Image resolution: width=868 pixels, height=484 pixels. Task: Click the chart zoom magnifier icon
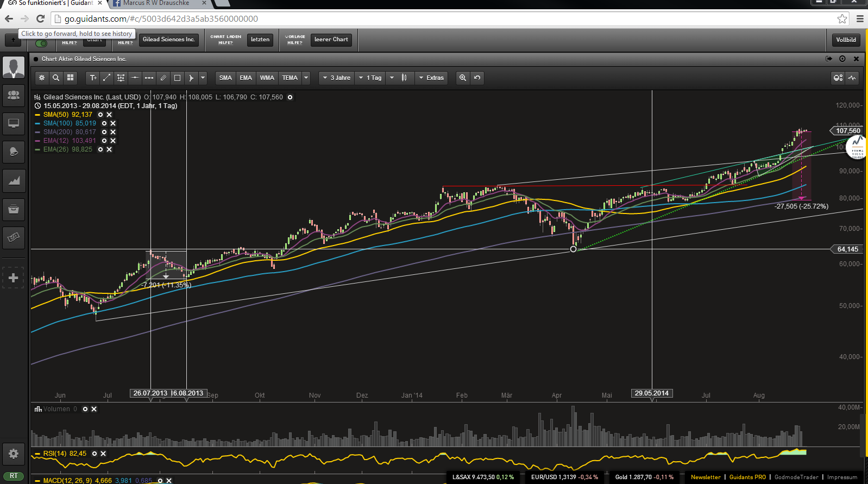(463, 78)
